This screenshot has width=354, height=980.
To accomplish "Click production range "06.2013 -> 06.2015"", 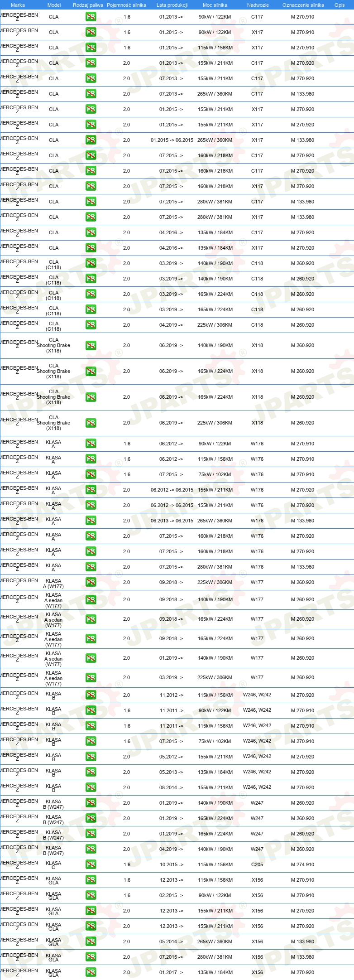I will coord(172,521).
